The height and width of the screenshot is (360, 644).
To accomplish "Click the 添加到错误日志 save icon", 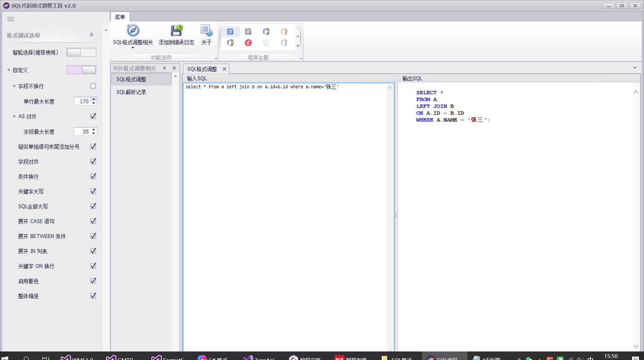I will click(x=176, y=31).
